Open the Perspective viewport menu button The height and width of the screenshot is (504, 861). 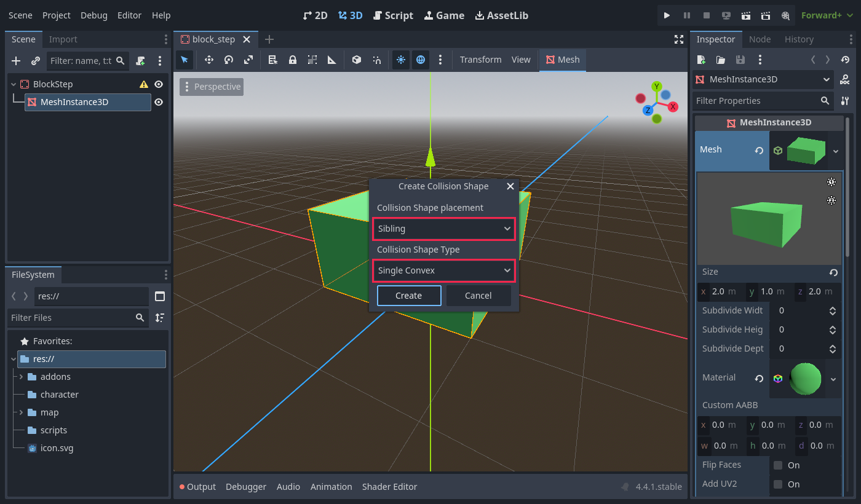212,87
